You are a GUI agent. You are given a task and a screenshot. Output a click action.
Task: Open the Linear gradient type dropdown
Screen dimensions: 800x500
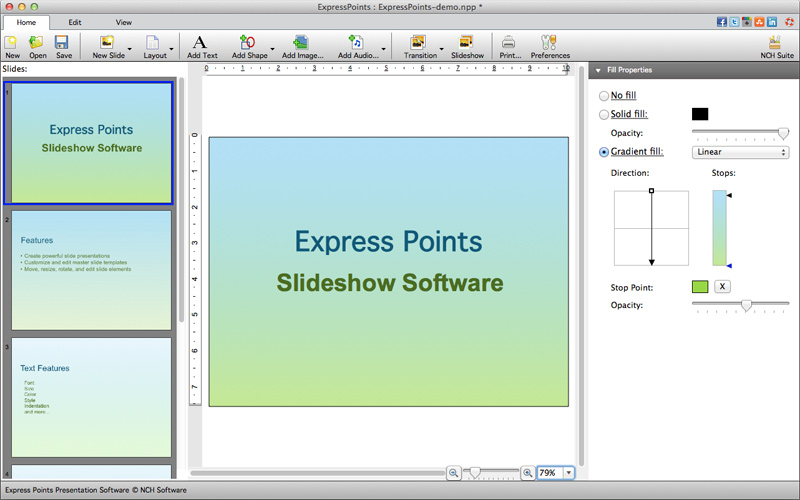click(x=740, y=152)
